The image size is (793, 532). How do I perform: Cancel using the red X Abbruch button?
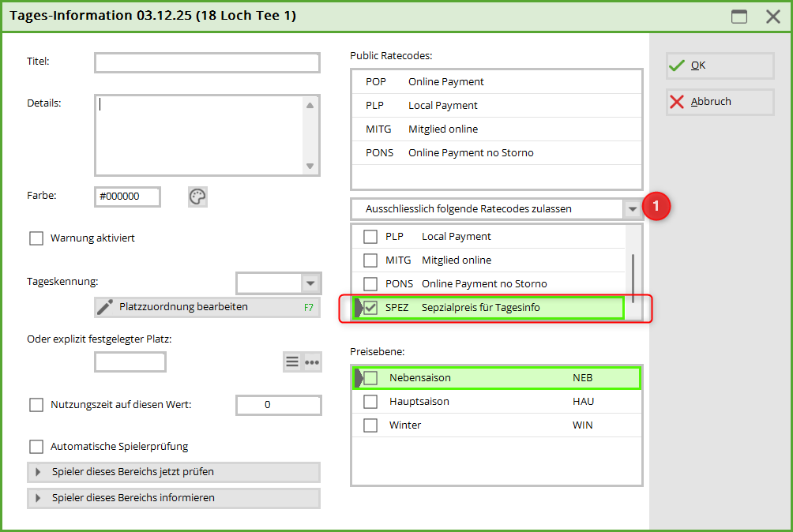(720, 102)
